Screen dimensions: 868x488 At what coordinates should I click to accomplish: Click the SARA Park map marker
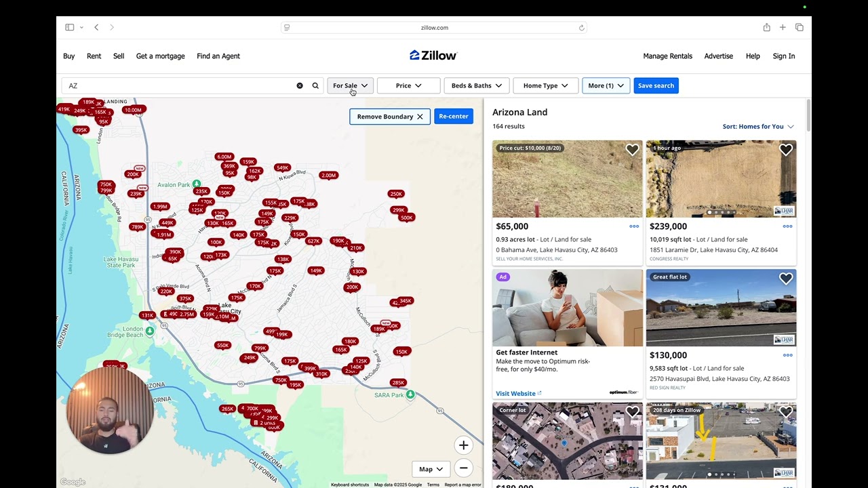[410, 394]
